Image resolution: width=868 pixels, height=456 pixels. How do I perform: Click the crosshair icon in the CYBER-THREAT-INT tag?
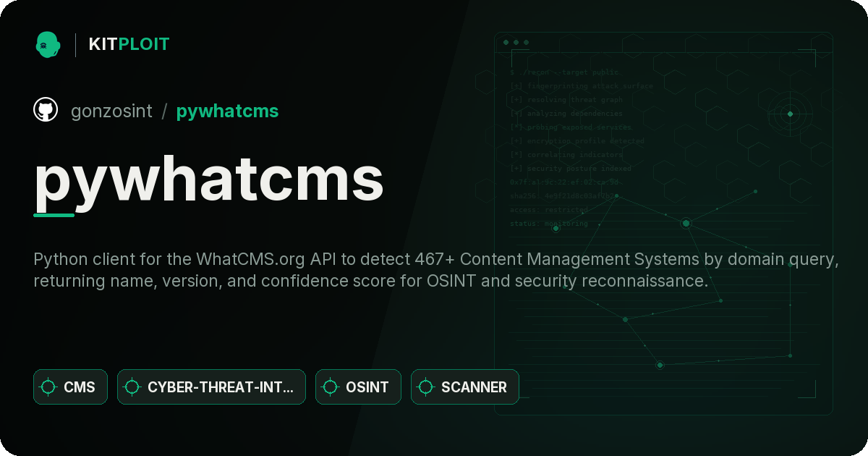[132, 387]
